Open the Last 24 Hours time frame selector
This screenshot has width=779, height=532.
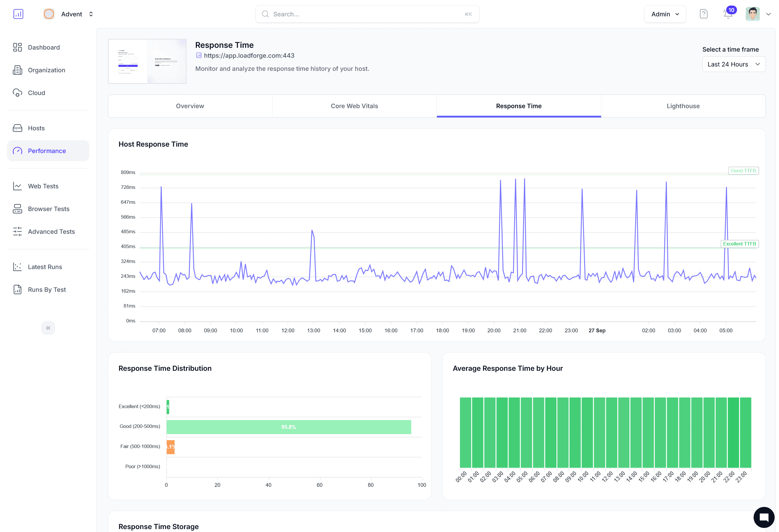click(x=734, y=64)
